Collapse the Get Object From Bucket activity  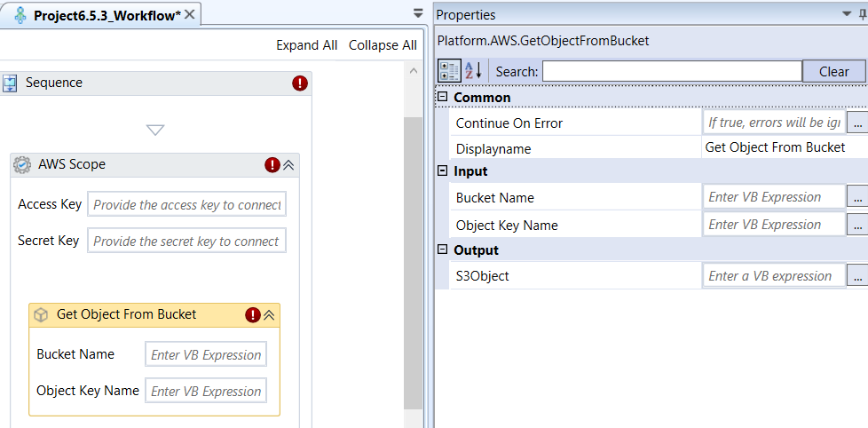(269, 315)
